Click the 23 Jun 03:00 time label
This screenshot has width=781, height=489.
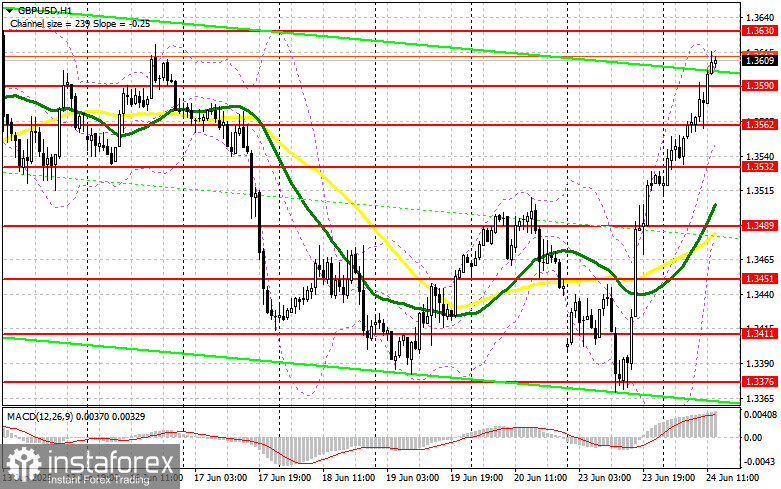point(605,478)
